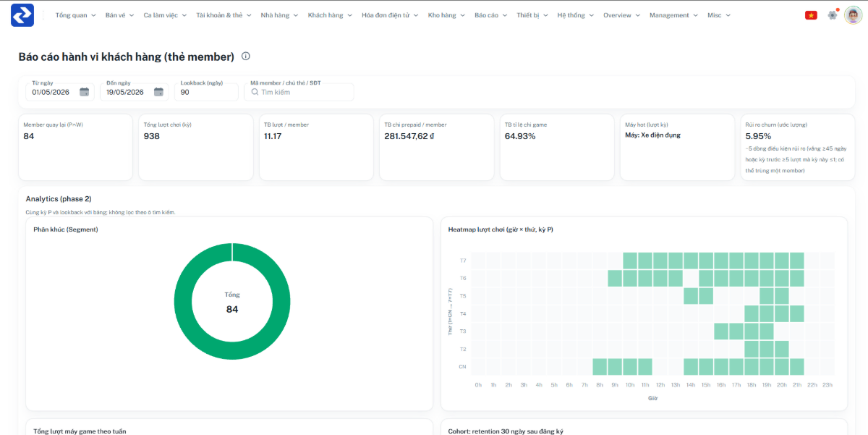Expand the Khách hàng menu
This screenshot has width=868, height=435.
coord(331,15)
